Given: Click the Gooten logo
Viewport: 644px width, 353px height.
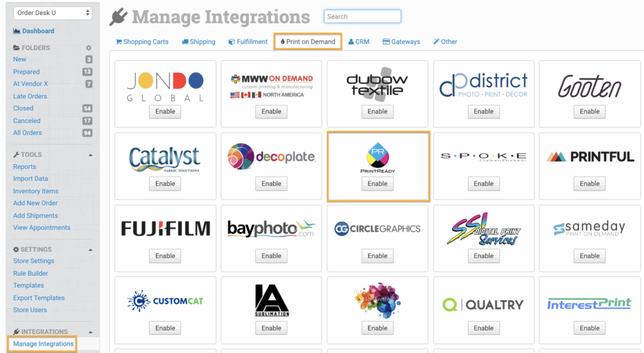Looking at the screenshot, I should click(x=589, y=87).
